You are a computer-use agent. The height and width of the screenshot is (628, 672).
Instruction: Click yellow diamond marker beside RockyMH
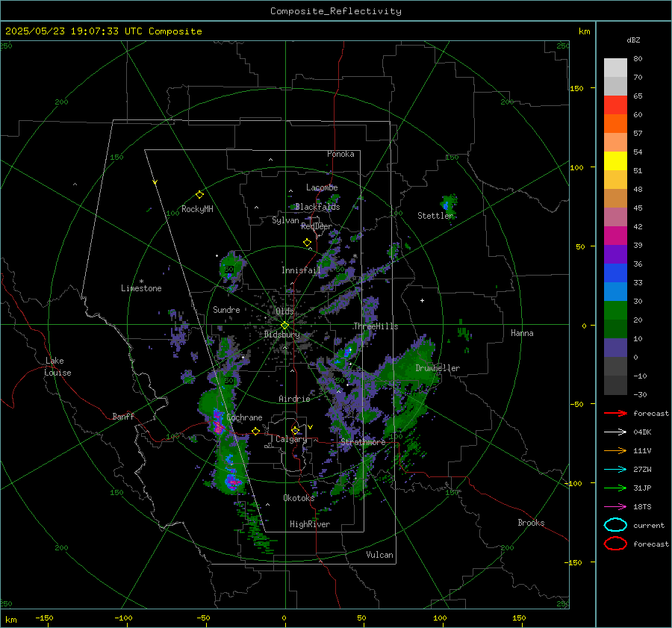(x=199, y=195)
